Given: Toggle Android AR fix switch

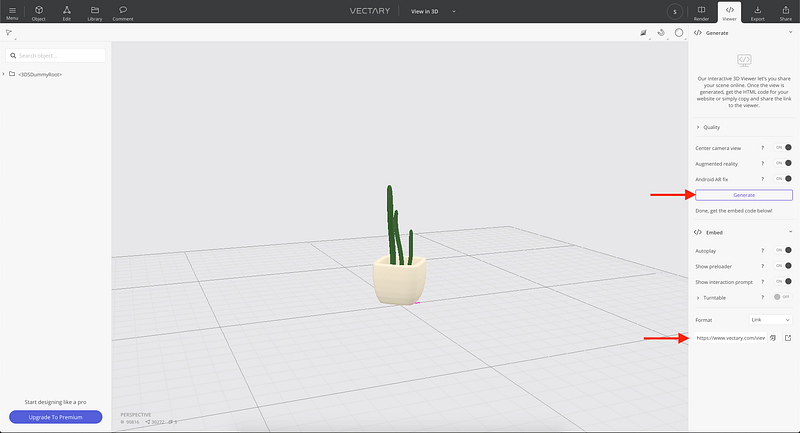Looking at the screenshot, I should pos(783,179).
